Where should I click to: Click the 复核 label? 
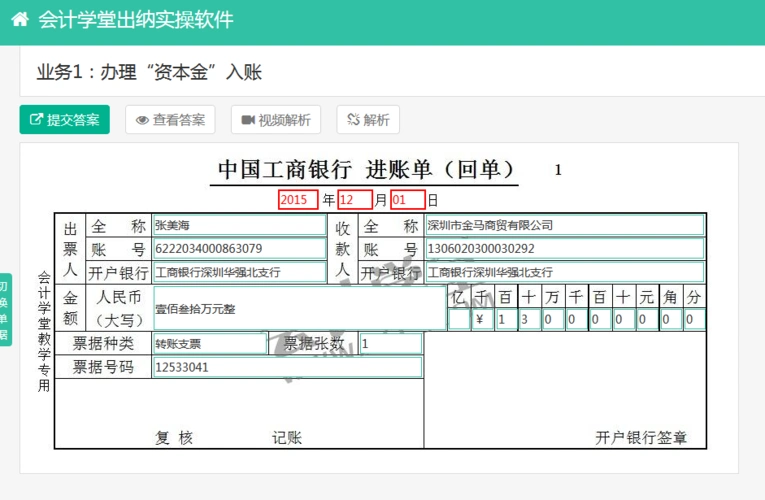tap(174, 438)
